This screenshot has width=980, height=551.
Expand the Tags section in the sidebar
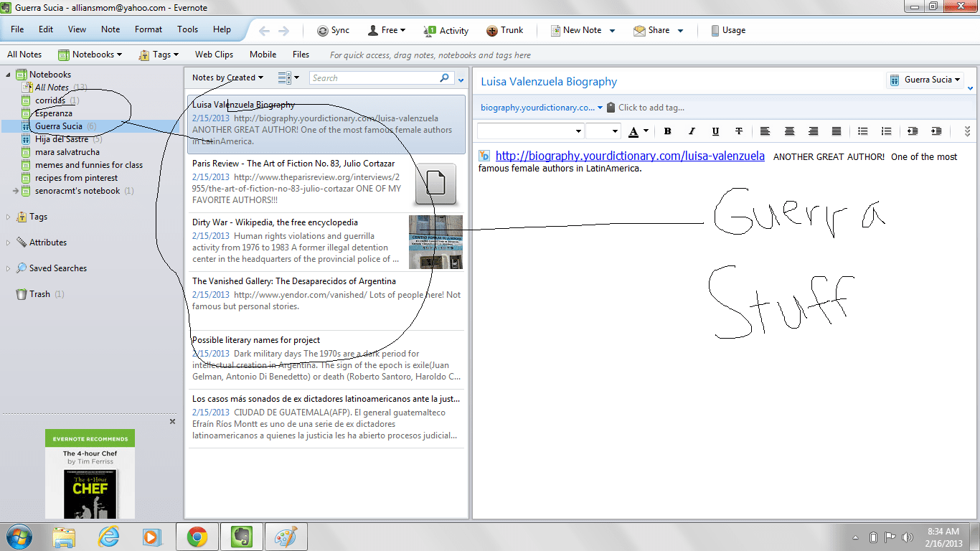coord(9,217)
